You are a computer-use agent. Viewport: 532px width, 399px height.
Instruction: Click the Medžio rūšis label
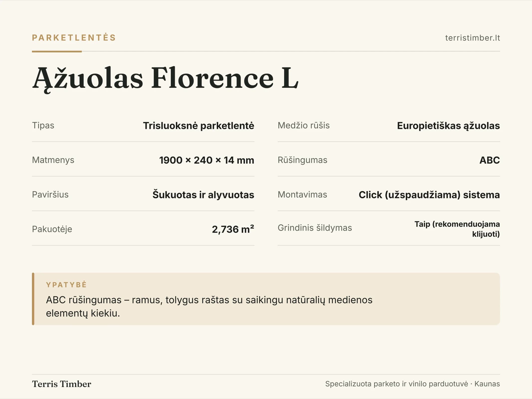[x=304, y=125]
